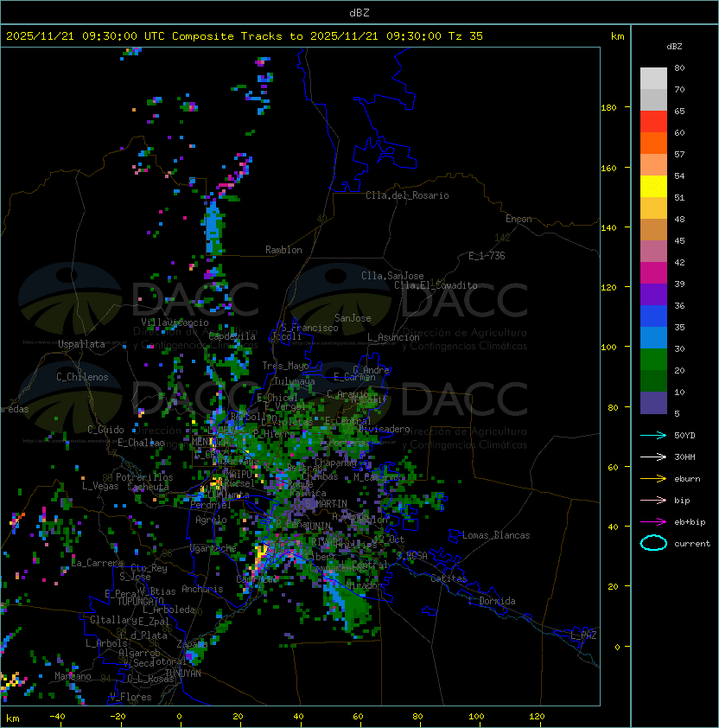Click the '50YD' legend label
Screen dimensions: 719x728
(x=684, y=436)
